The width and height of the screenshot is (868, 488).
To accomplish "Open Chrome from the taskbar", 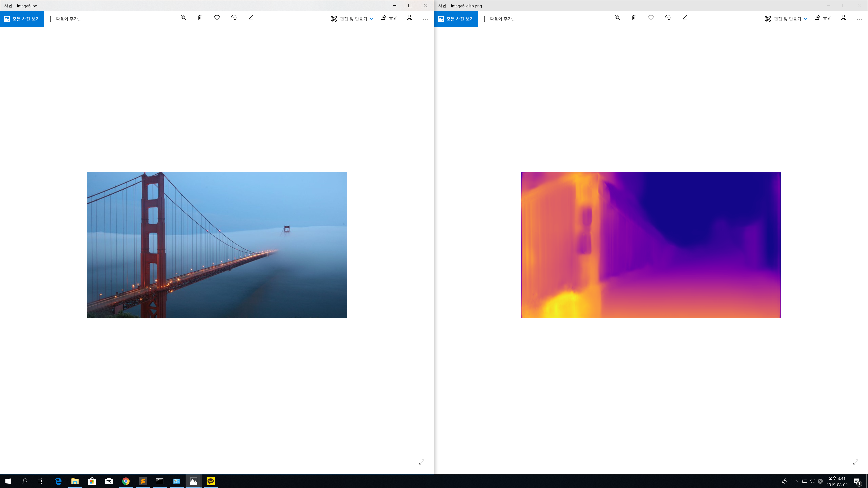I will click(126, 481).
